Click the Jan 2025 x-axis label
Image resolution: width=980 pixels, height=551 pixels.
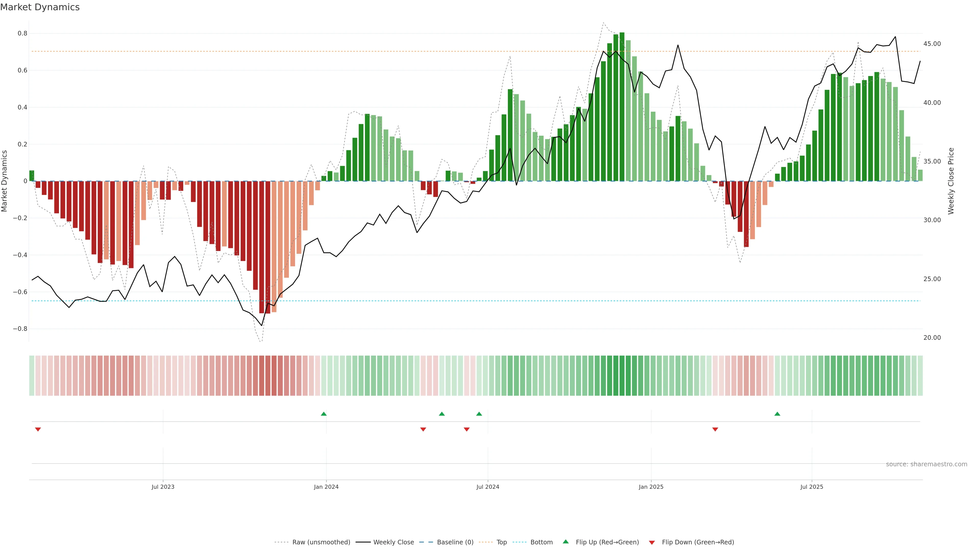tap(651, 487)
